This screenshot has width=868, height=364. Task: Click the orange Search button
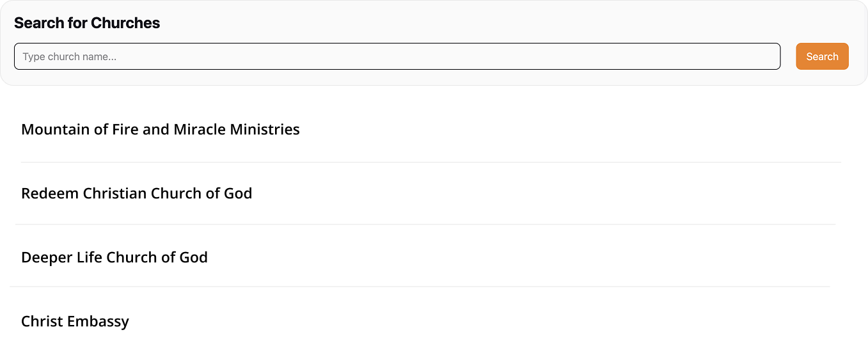click(822, 56)
